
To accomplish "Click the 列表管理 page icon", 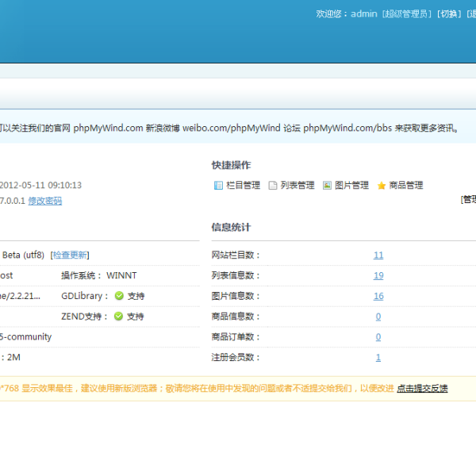I will [x=273, y=185].
